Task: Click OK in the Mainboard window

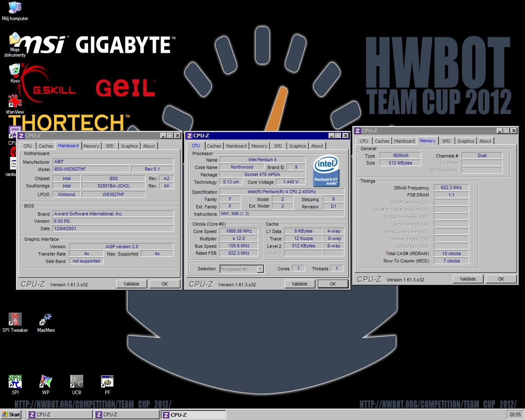Action: coord(164,284)
